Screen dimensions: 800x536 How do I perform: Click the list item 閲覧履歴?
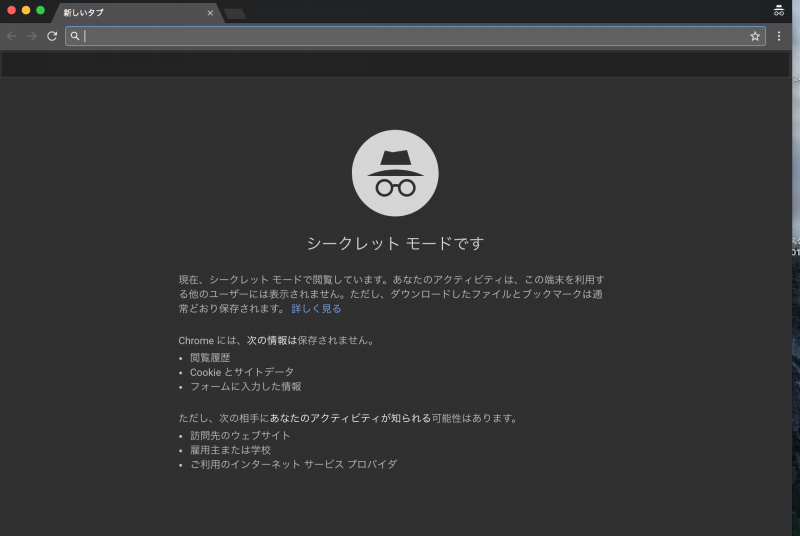pyautogui.click(x=210, y=358)
